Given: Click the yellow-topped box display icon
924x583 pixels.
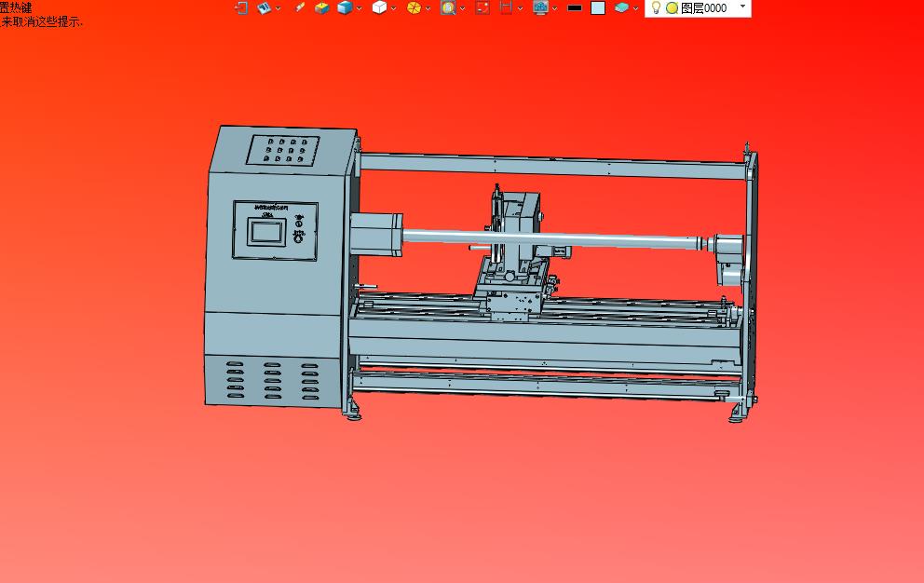Looking at the screenshot, I should click(321, 7).
